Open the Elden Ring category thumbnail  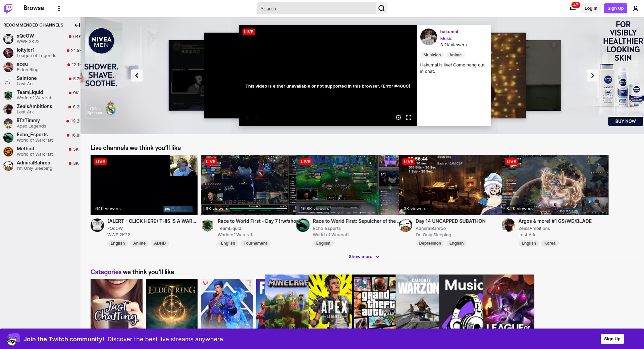[x=172, y=303]
